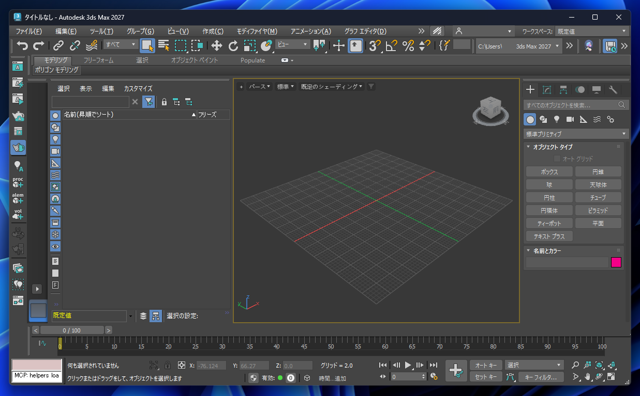
Task: Click the Play Animation button
Action: pyautogui.click(x=408, y=365)
